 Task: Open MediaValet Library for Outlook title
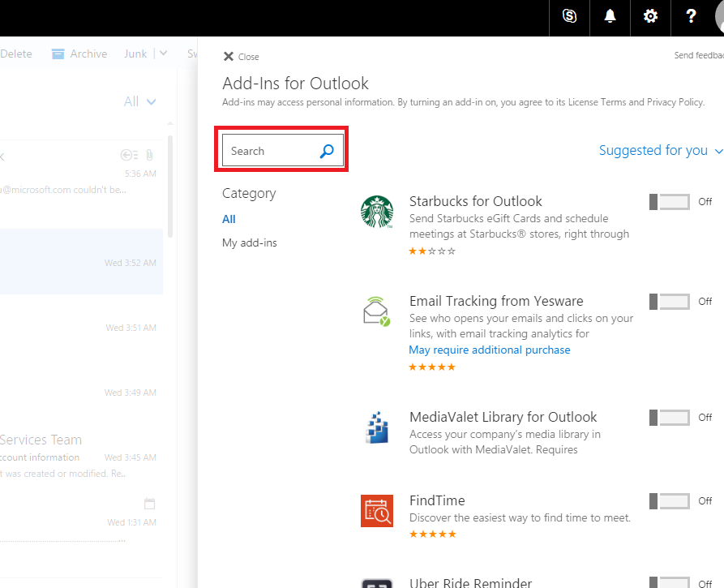503,417
